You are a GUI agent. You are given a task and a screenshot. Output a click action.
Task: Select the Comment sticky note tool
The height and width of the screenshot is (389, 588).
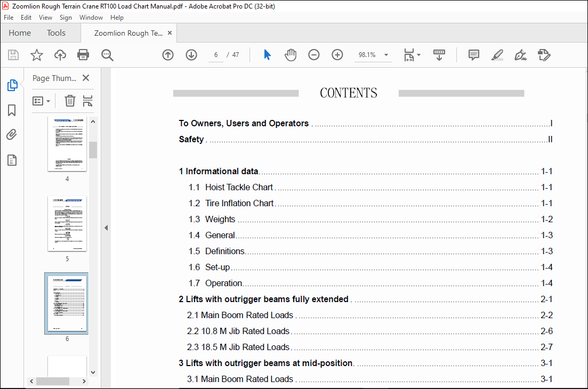click(x=473, y=54)
